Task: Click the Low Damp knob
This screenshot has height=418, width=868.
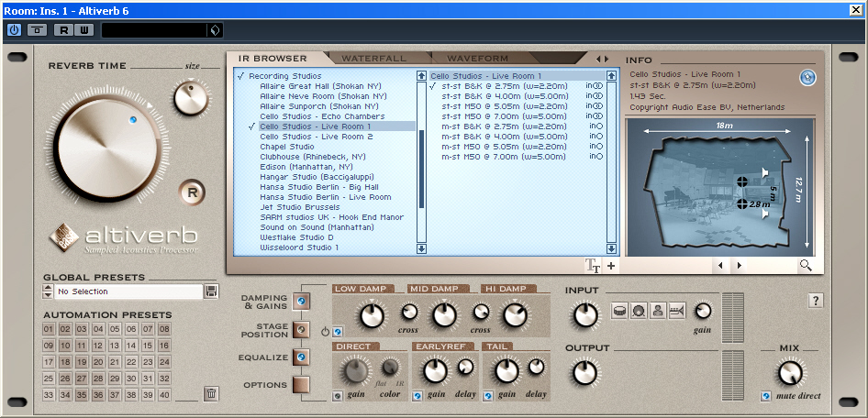Action: [372, 315]
